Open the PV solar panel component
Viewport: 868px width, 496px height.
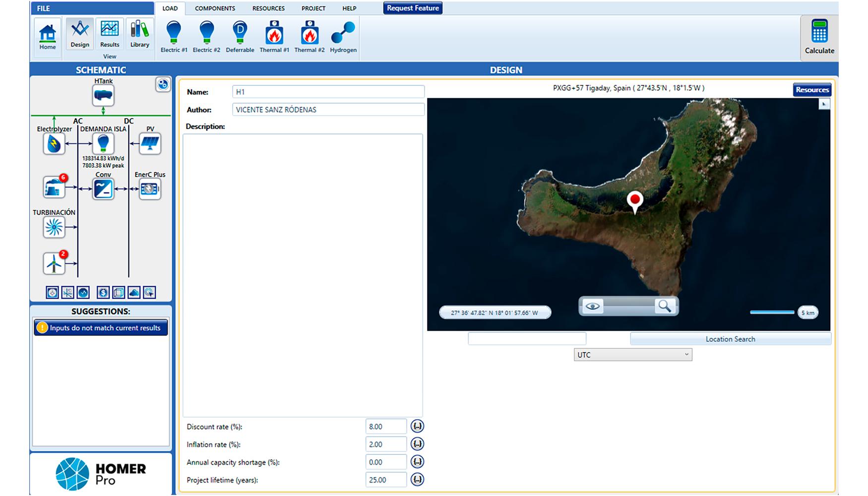pyautogui.click(x=150, y=144)
